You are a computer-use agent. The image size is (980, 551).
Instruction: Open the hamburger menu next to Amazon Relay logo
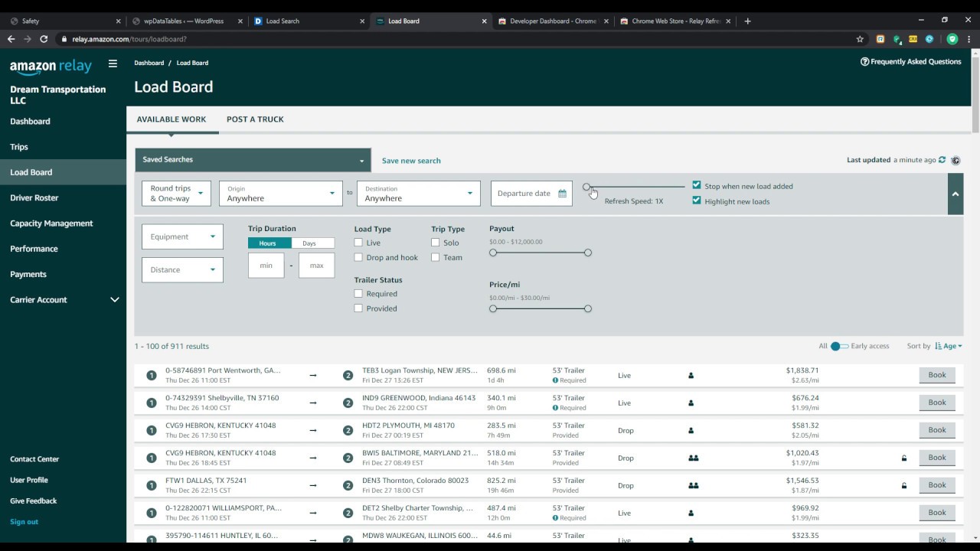pyautogui.click(x=113, y=64)
